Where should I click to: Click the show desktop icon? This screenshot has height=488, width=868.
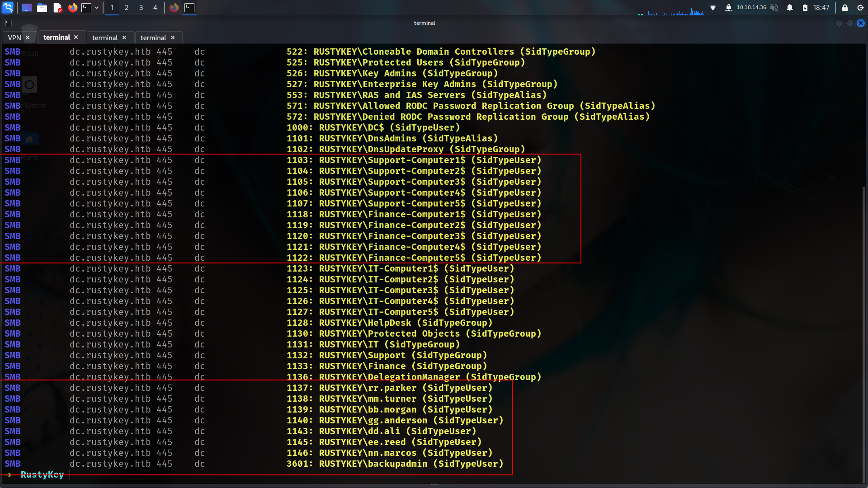click(27, 8)
